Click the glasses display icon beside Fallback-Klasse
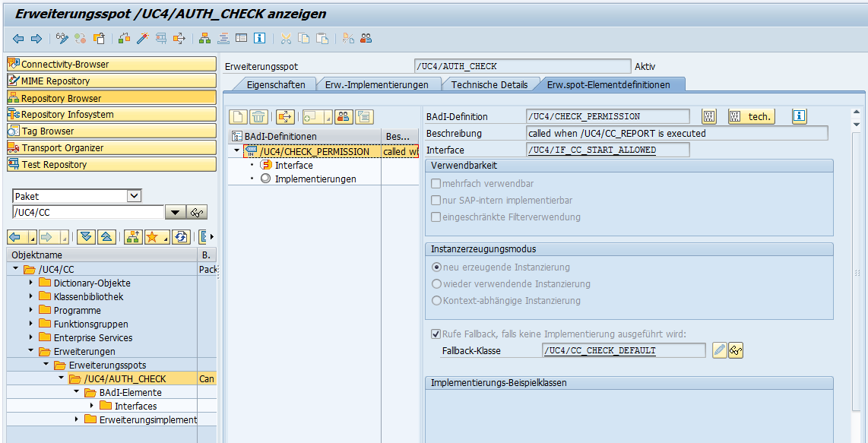Viewport: 868px width, 443px height. [736, 350]
